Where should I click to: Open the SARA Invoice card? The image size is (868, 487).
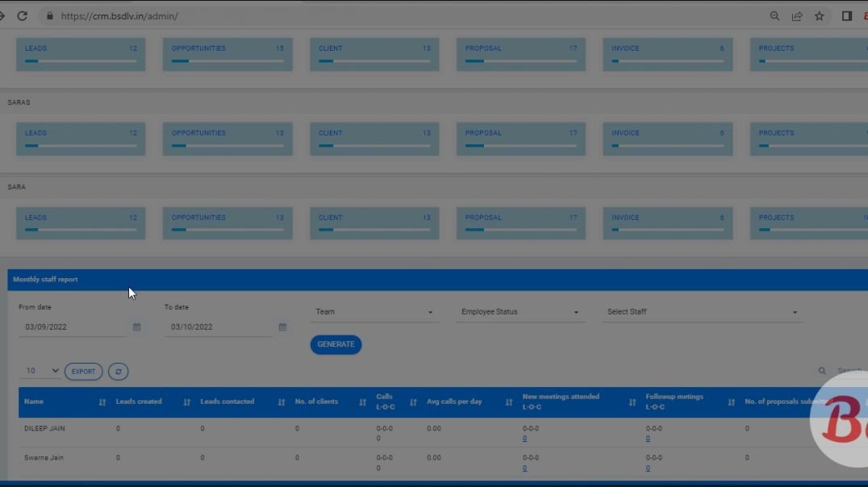tap(667, 223)
